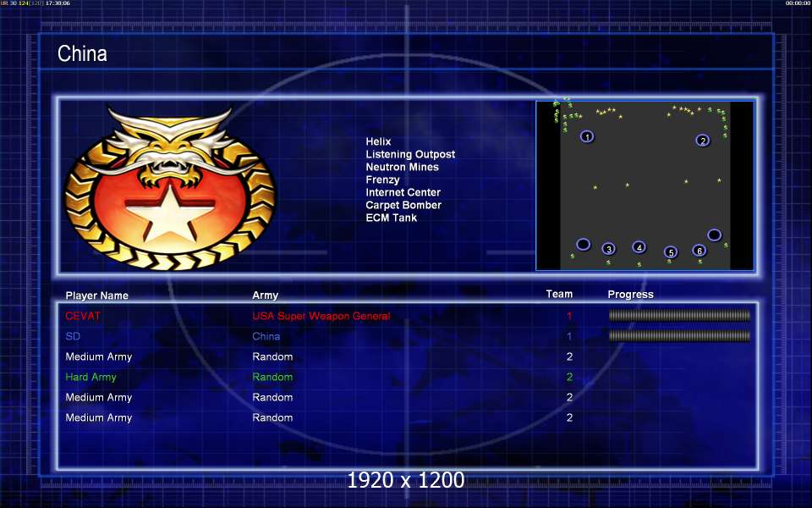Viewport: 812px width, 508px height.
Task: Click team number 1 in SD's row
Action: [x=569, y=336]
